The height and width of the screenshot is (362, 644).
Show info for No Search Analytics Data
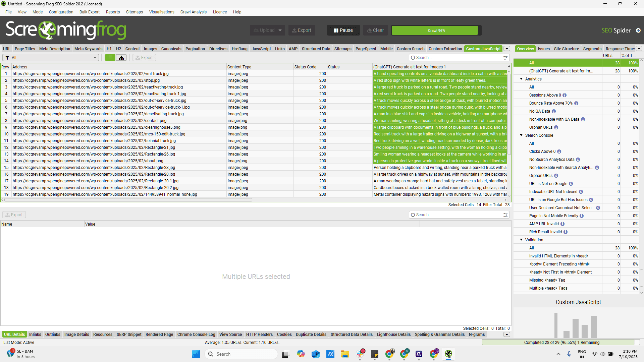578,160
